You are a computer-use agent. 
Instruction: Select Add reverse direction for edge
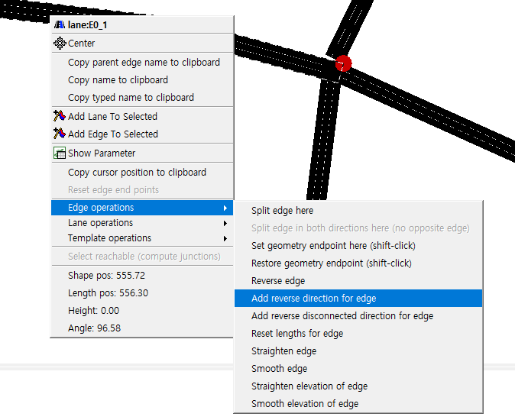(x=358, y=299)
